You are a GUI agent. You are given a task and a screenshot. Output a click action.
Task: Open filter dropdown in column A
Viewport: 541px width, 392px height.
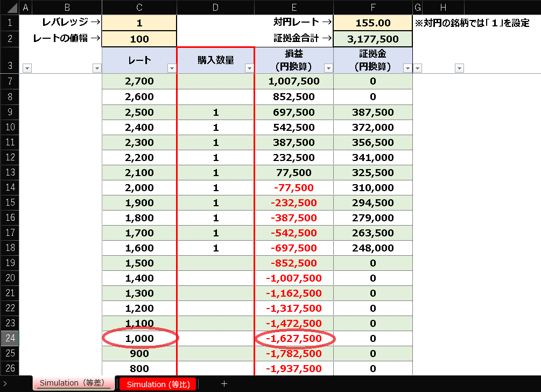click(27, 68)
